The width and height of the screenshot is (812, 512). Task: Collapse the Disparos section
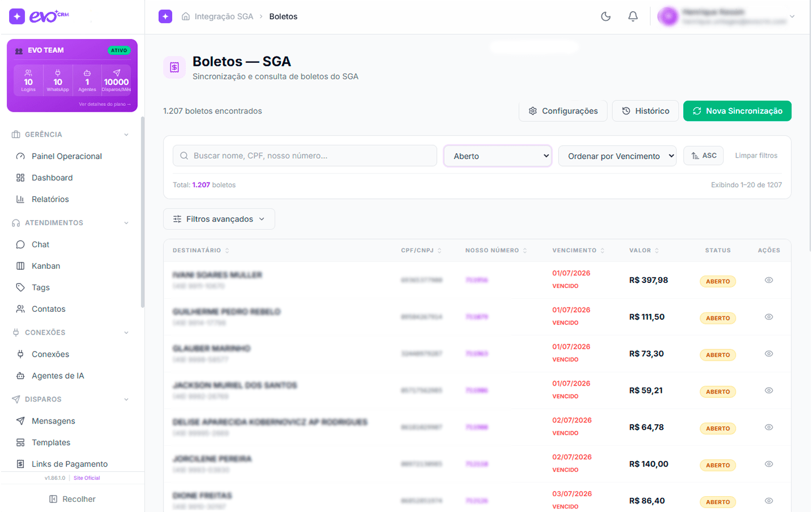click(x=126, y=400)
